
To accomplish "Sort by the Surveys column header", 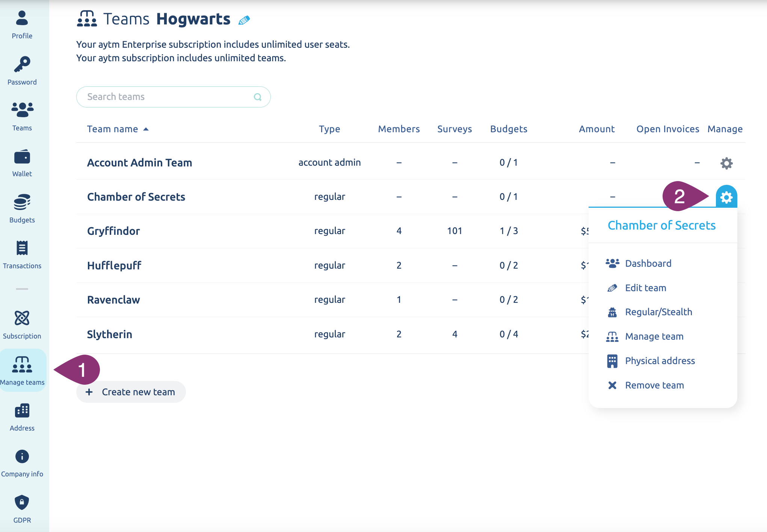I will coord(454,129).
